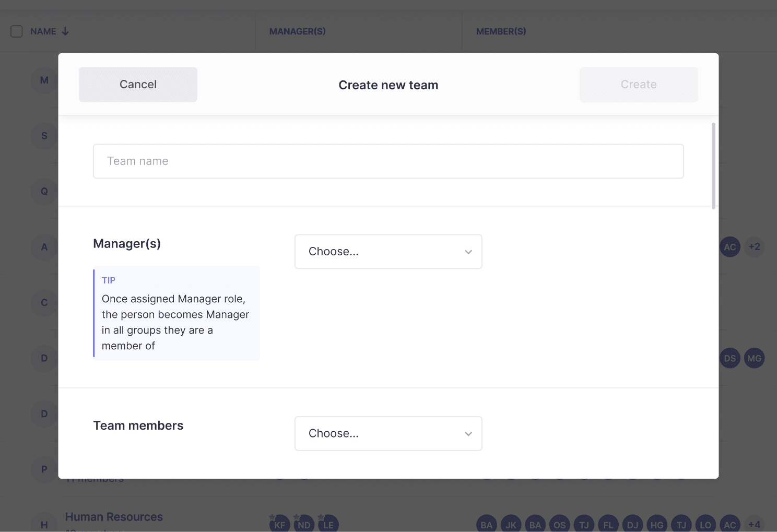Sort by the NAME column arrow
Screen dimensions: 777x532
[65, 31]
